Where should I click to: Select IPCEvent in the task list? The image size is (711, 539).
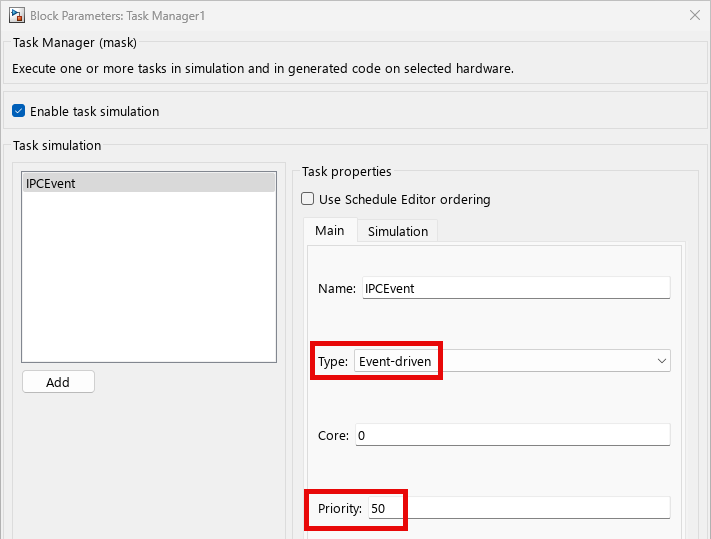[149, 183]
